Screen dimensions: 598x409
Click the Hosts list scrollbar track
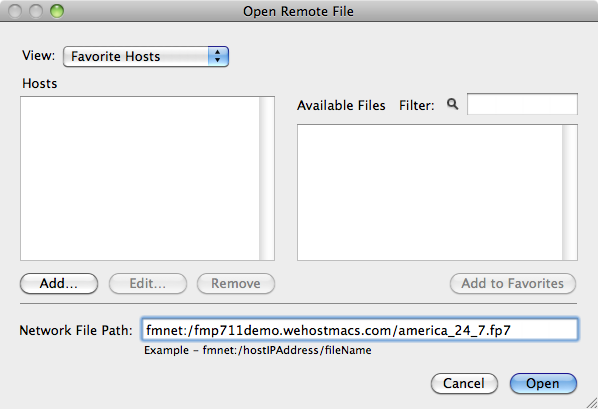coord(267,179)
